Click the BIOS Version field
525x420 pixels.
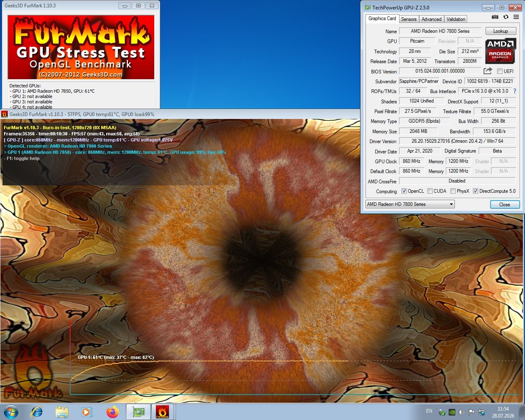(x=440, y=71)
